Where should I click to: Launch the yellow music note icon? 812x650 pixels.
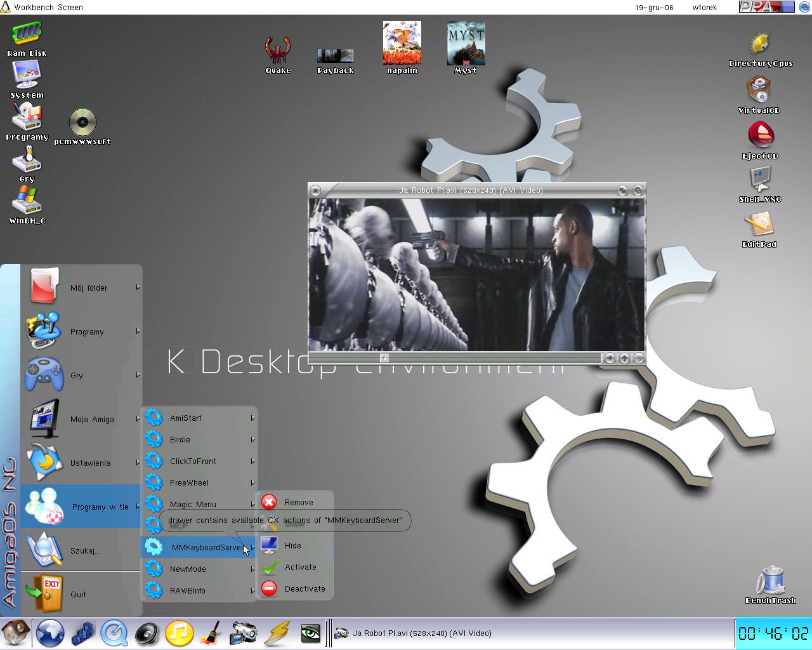(179, 633)
